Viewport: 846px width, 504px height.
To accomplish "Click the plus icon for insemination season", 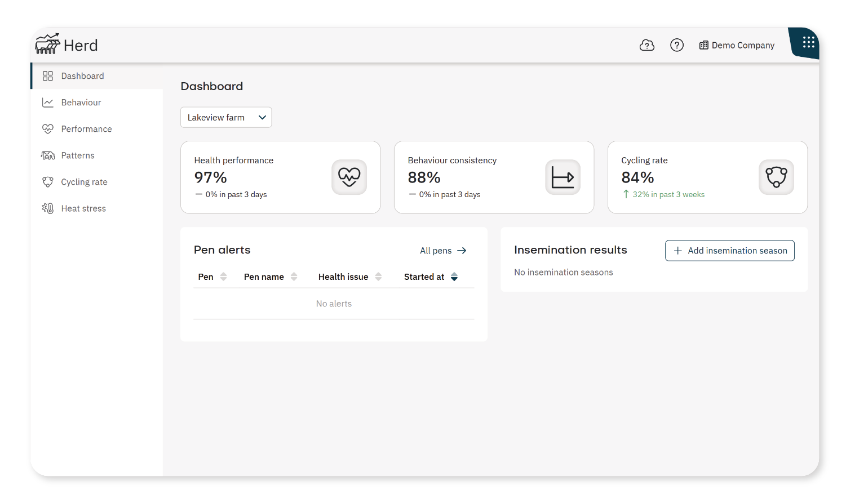I will [678, 251].
